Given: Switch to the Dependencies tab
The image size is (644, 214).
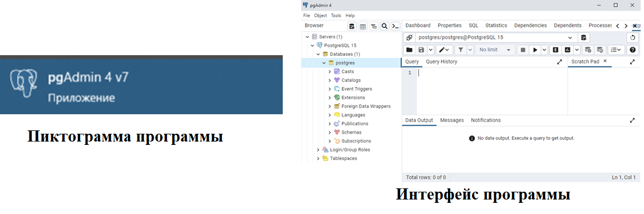Looking at the screenshot, I should [530, 26].
